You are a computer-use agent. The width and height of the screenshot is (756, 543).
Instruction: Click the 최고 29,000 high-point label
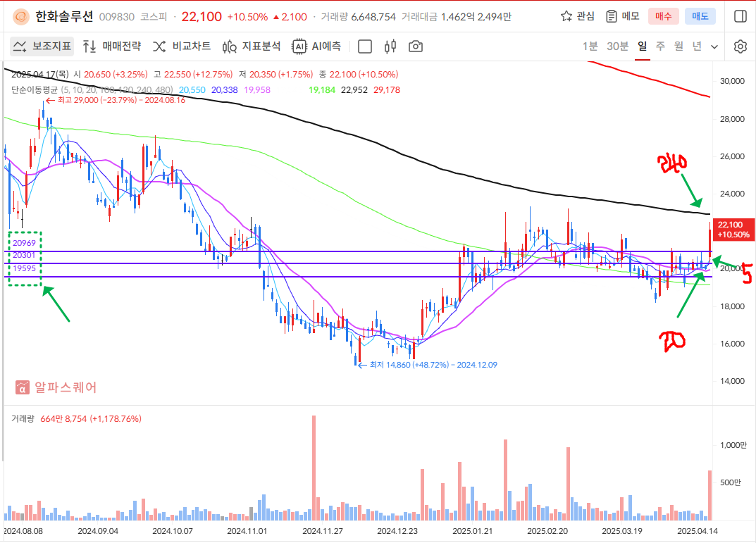pos(116,100)
